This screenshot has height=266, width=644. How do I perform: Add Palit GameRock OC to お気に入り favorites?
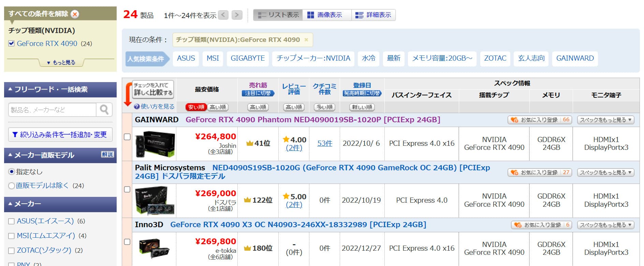point(540,173)
